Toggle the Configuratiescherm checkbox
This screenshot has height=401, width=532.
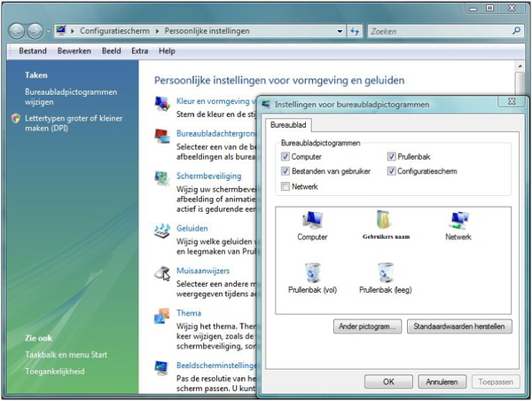391,171
